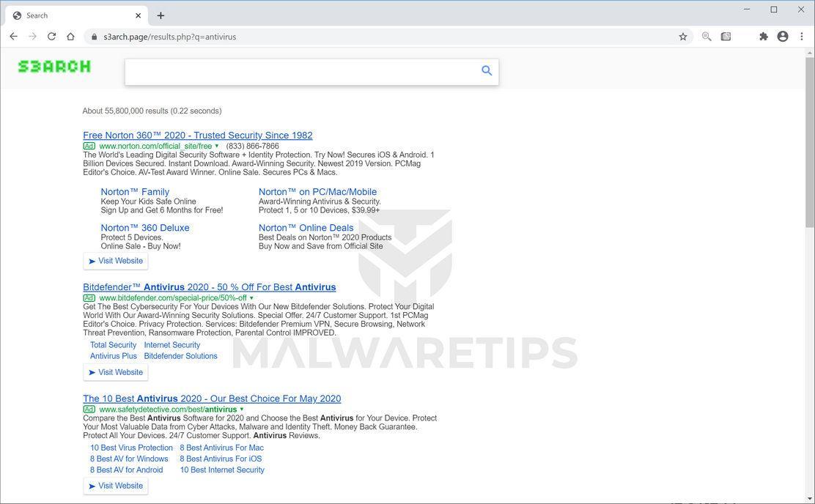This screenshot has width=815, height=504.
Task: Close the Search tab
Action: pos(139,15)
